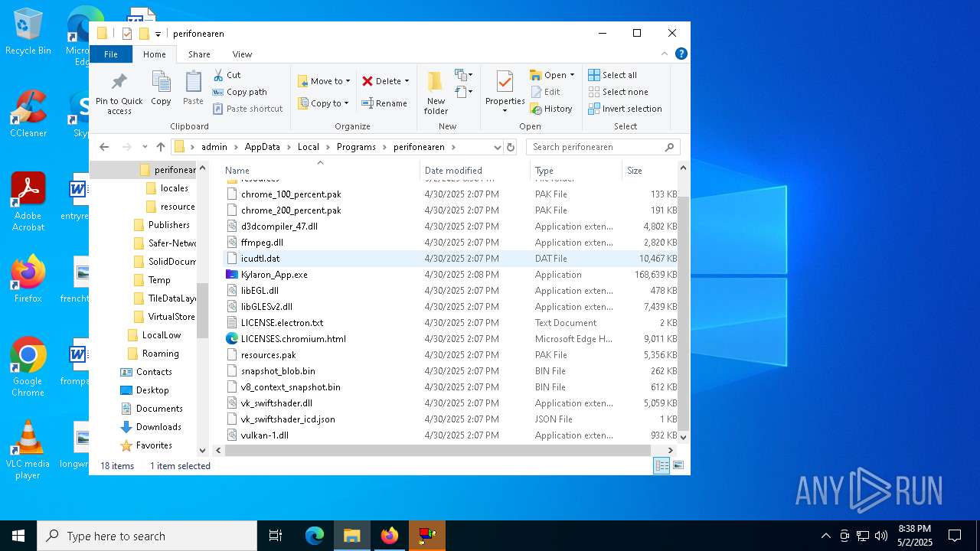Click Paste shortcut

pos(247,109)
